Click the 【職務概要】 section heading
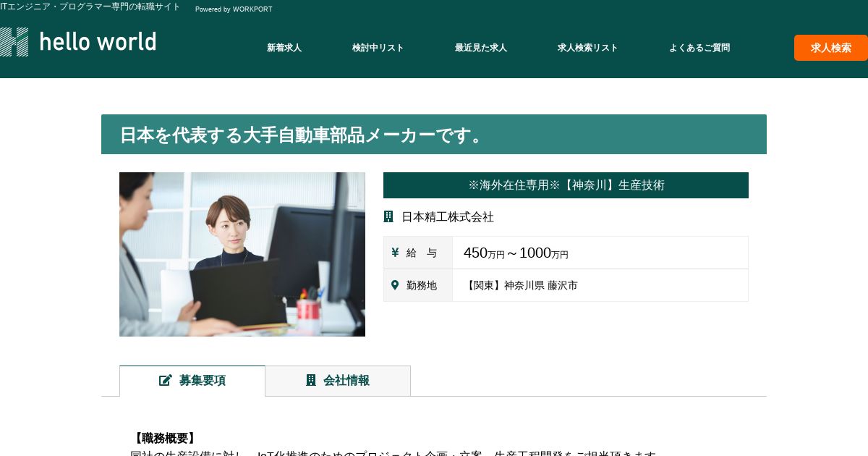This screenshot has height=456, width=868. tap(165, 438)
